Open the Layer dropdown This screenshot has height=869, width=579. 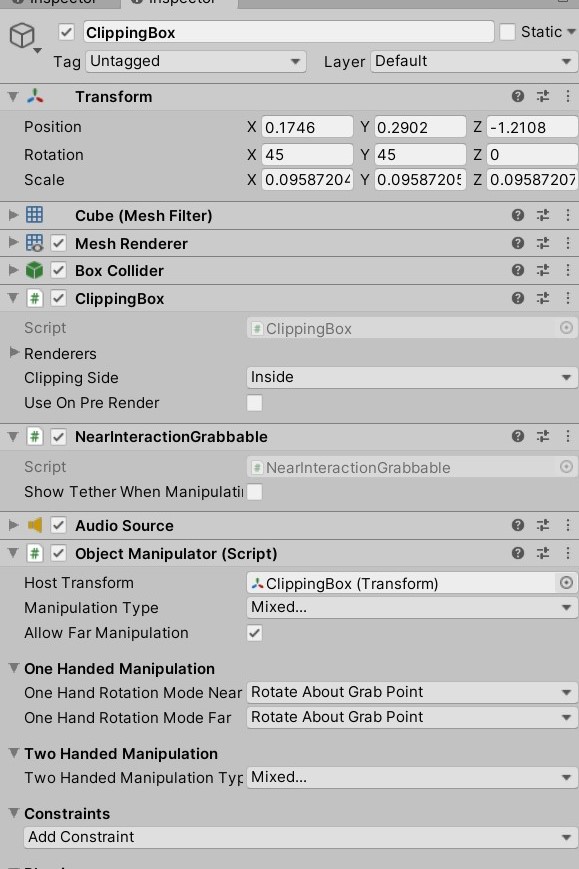click(474, 61)
